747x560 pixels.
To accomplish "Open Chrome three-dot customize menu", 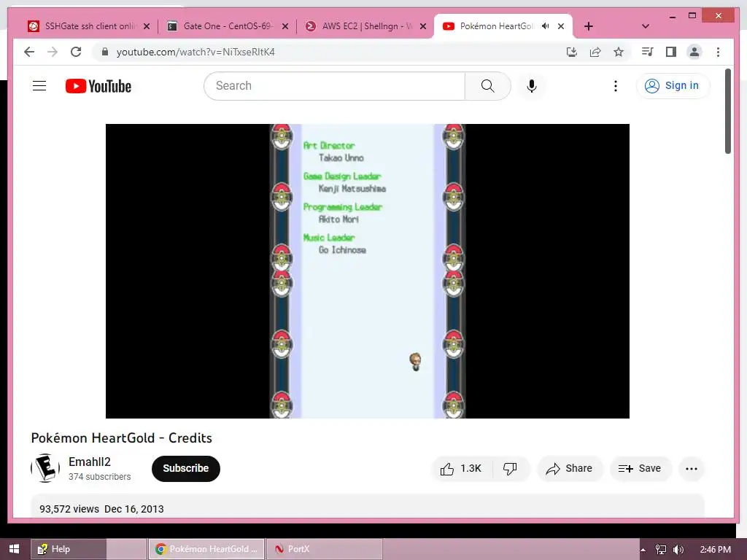I will [x=718, y=52].
